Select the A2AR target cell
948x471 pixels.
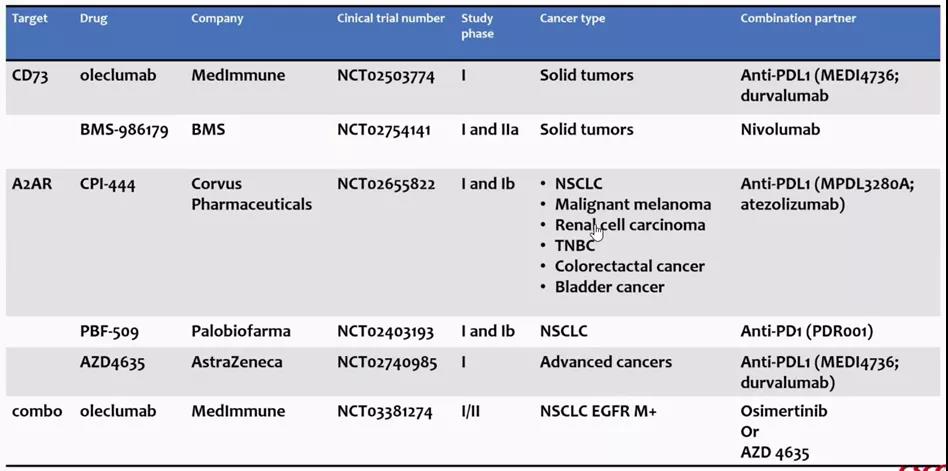tap(32, 184)
